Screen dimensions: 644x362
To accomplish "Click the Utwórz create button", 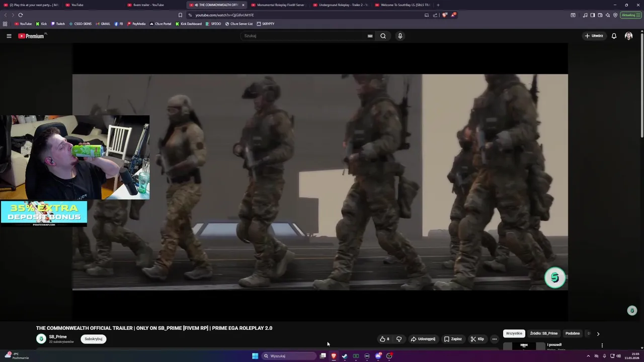I will coord(594,36).
